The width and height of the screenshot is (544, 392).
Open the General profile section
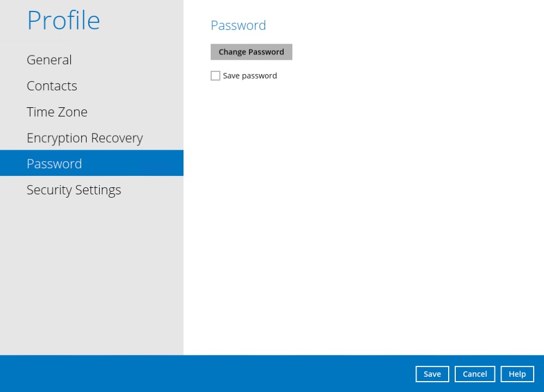pos(49,60)
